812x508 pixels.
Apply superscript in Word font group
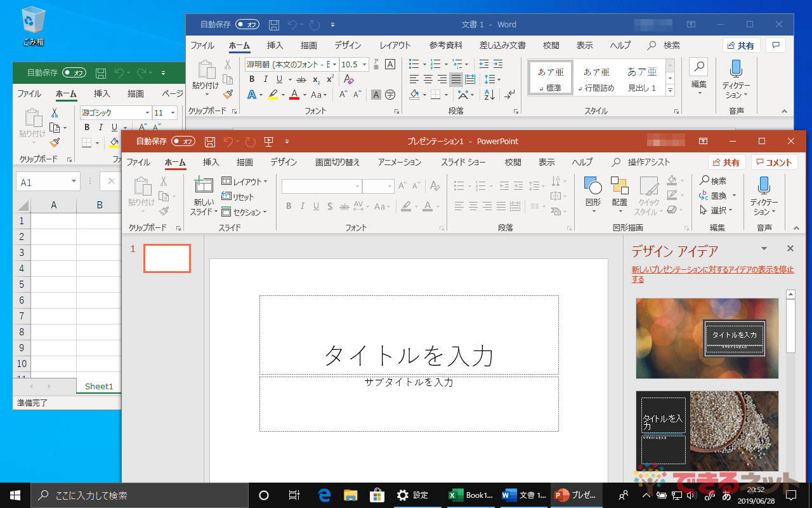(x=331, y=79)
